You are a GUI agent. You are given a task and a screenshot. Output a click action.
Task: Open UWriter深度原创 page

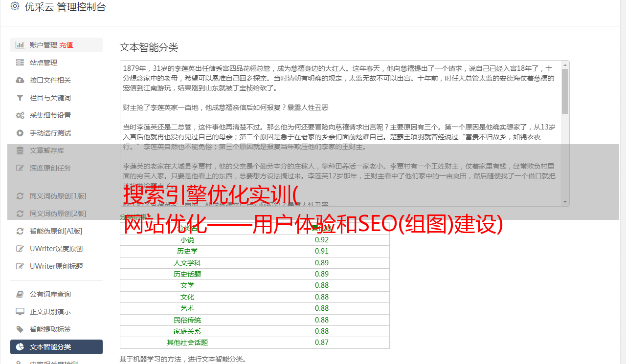click(x=56, y=249)
